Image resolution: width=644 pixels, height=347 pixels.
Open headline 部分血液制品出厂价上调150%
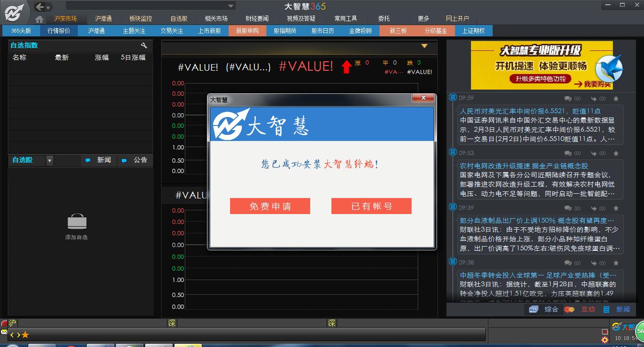(537, 221)
